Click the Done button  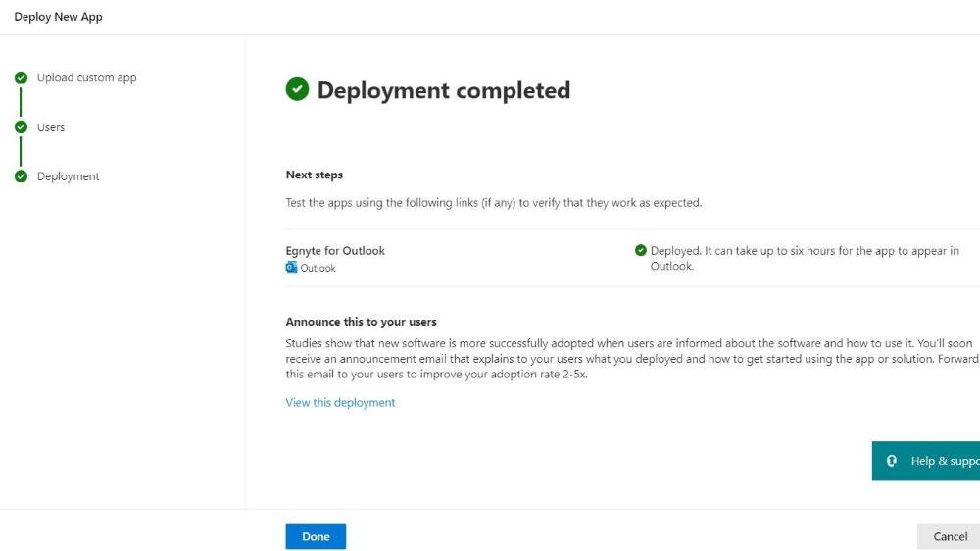tap(316, 536)
